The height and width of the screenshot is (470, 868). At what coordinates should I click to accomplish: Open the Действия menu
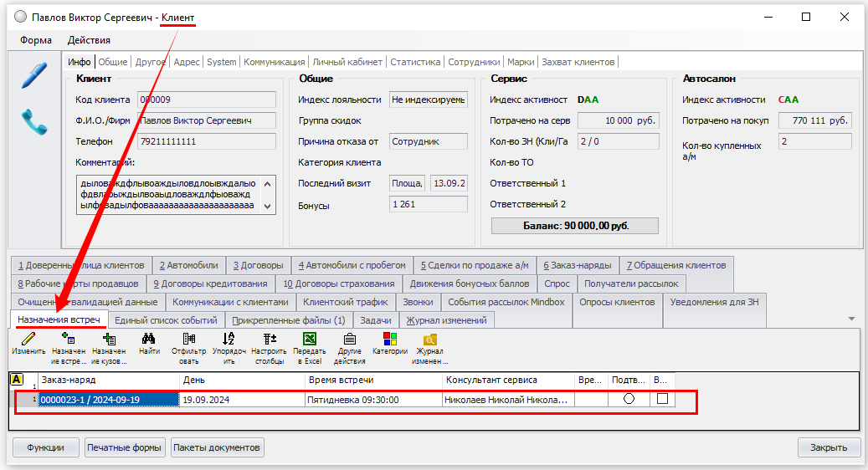click(x=89, y=40)
